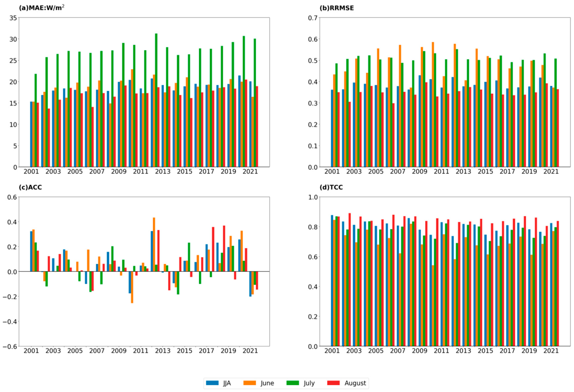This screenshot has width=574, height=392.
Task: Click the 35 y-axis tick in MAE chart
Action: click(13, 18)
